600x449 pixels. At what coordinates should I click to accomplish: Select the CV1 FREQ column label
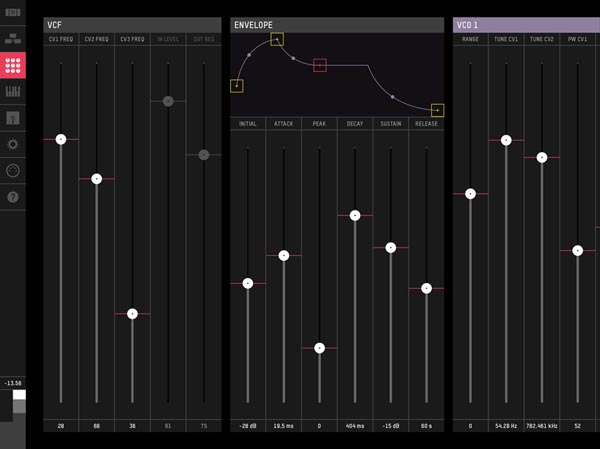pos(61,39)
